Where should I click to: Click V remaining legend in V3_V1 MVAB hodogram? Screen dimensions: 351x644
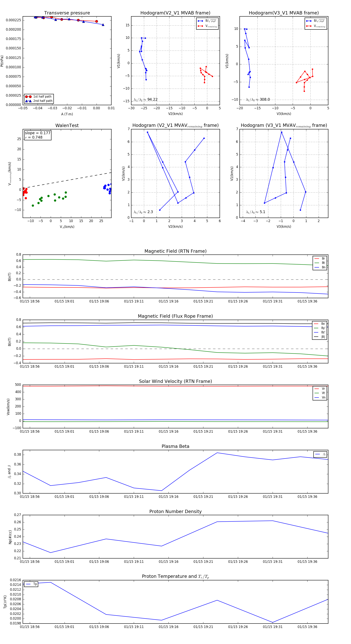coord(316,26)
